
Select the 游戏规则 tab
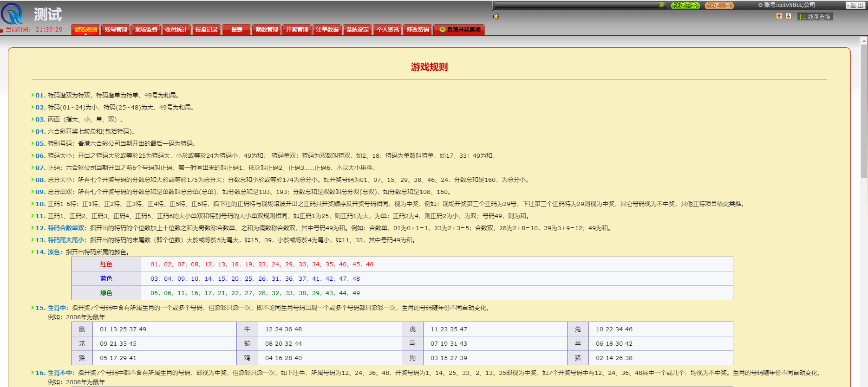(86, 30)
